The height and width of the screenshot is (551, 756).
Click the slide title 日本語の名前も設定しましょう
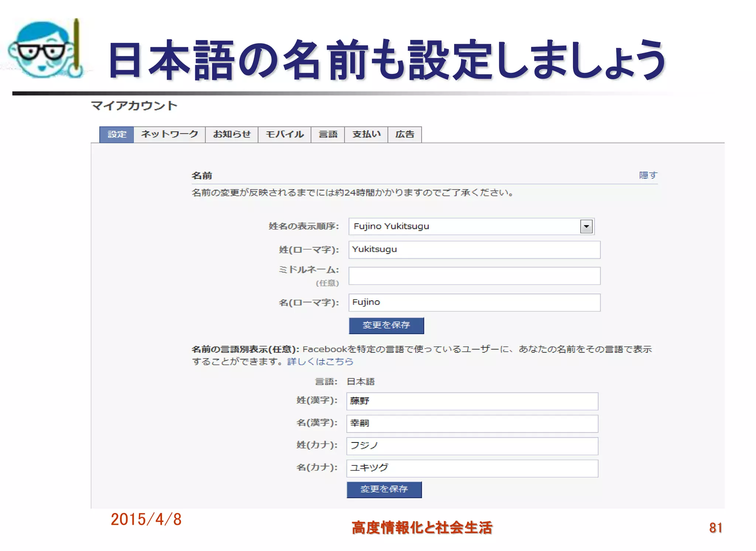coord(386,60)
